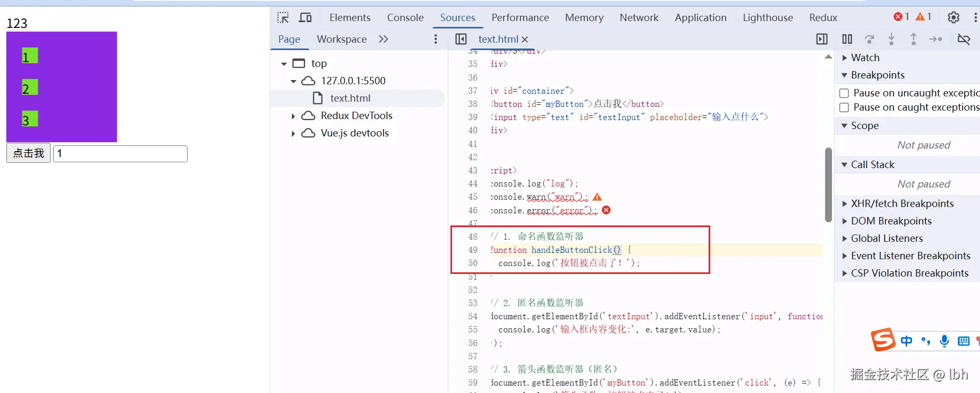Enable Pause on uncaught exceptions
Image resolution: width=980 pixels, height=393 pixels.
pyautogui.click(x=844, y=93)
